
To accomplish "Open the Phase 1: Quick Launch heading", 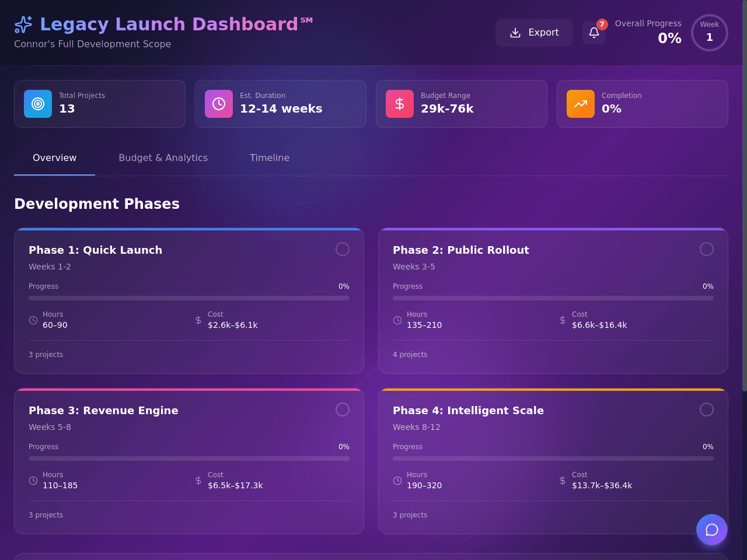I will pyautogui.click(x=95, y=250).
